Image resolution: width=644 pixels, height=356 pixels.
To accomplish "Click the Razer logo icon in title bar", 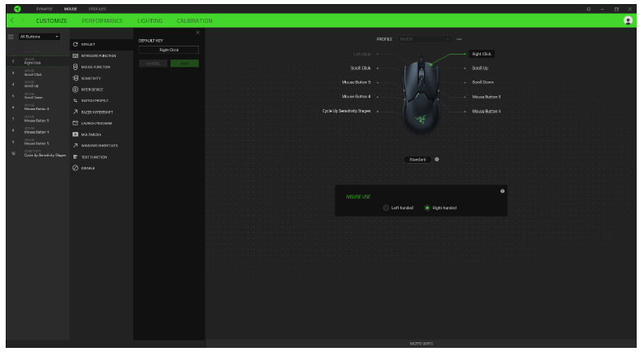I will coord(17,9).
